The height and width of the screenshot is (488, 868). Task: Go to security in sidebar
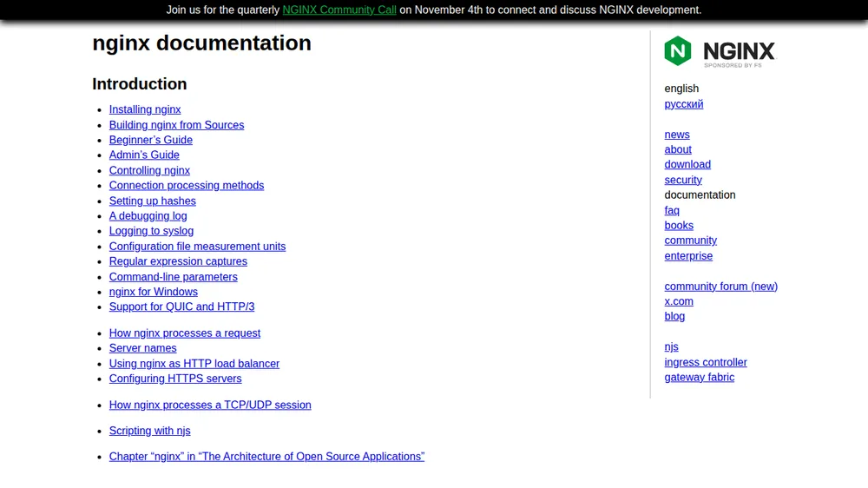pyautogui.click(x=683, y=180)
